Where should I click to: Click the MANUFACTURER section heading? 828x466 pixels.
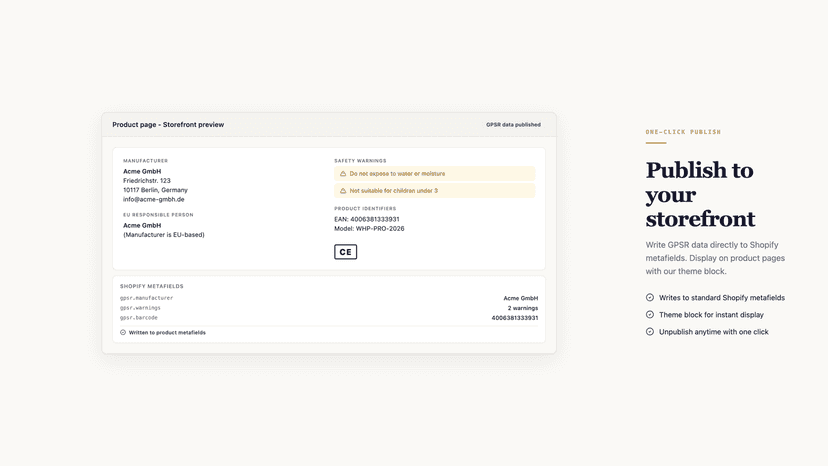pos(145,161)
